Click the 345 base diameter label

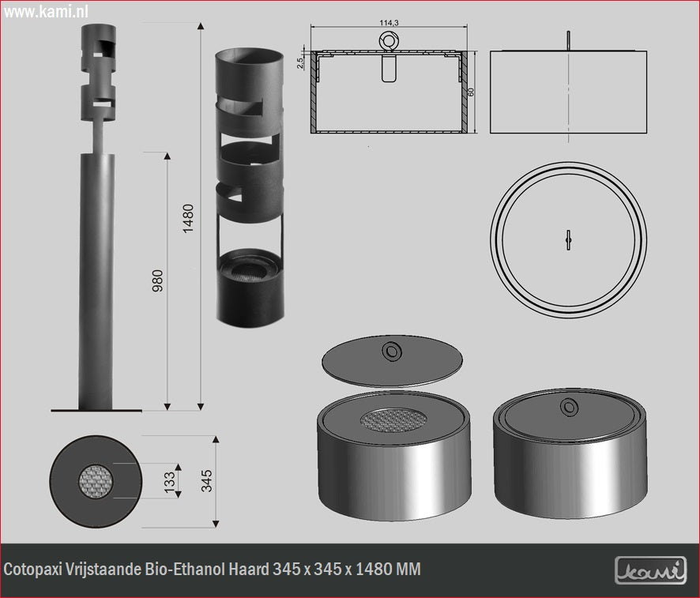coord(207,480)
